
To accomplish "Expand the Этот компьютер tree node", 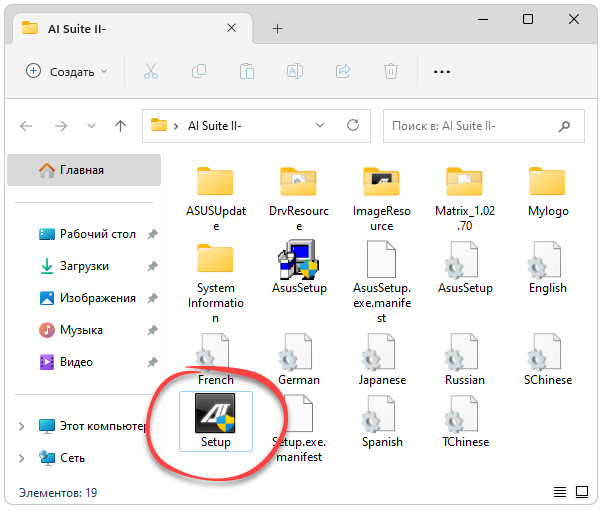I will (21, 426).
